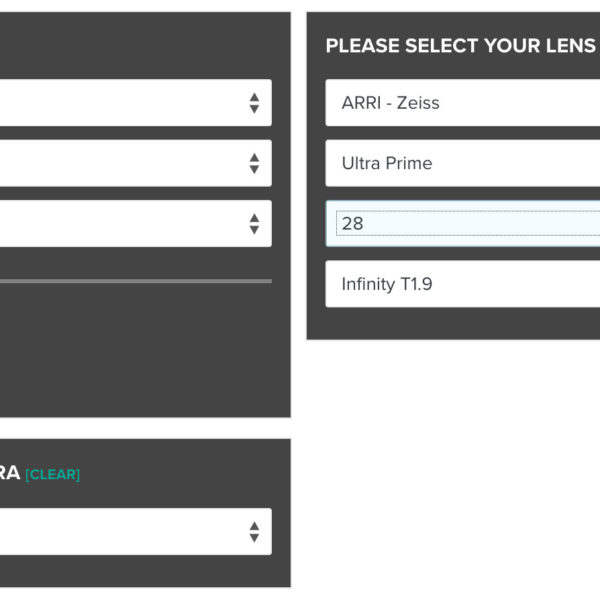The width and height of the screenshot is (600, 600).
Task: Click the down arrow on the select box below [CLEAR]
Action: point(254,538)
